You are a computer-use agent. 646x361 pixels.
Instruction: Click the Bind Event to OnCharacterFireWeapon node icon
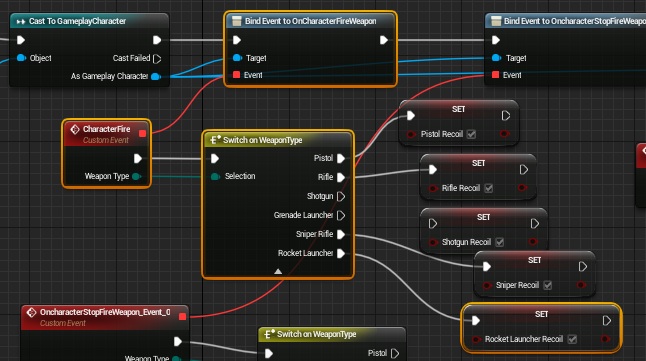[236, 21]
